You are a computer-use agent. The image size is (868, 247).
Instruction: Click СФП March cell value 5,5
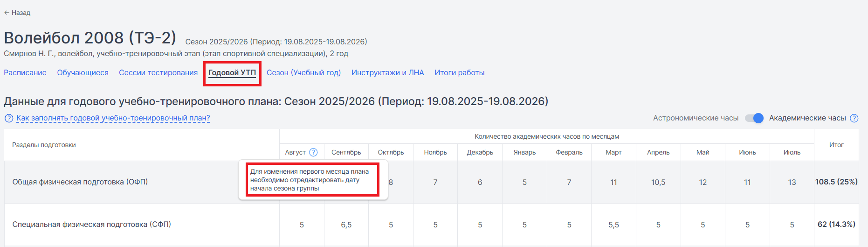613,225
